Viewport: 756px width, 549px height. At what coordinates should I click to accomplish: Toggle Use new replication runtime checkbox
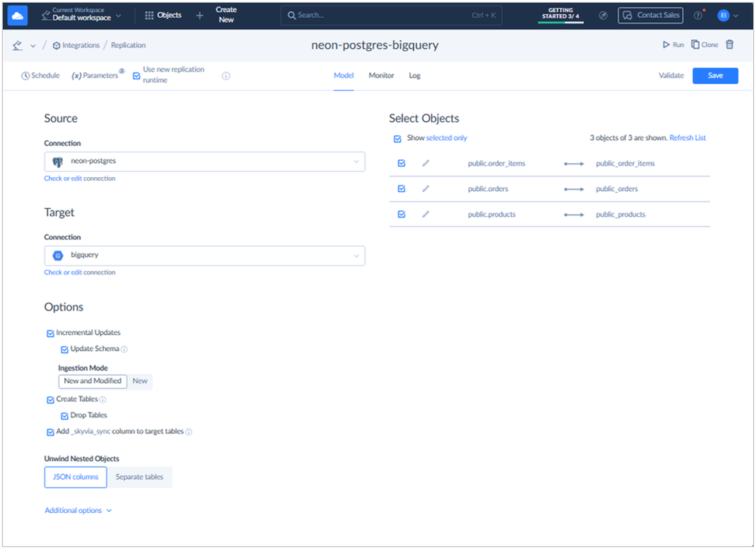pos(137,76)
